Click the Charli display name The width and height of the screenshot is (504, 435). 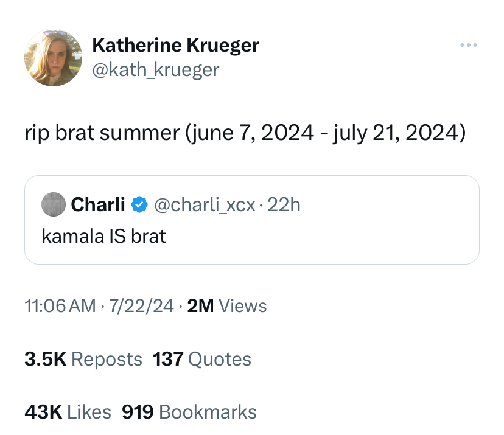98,205
